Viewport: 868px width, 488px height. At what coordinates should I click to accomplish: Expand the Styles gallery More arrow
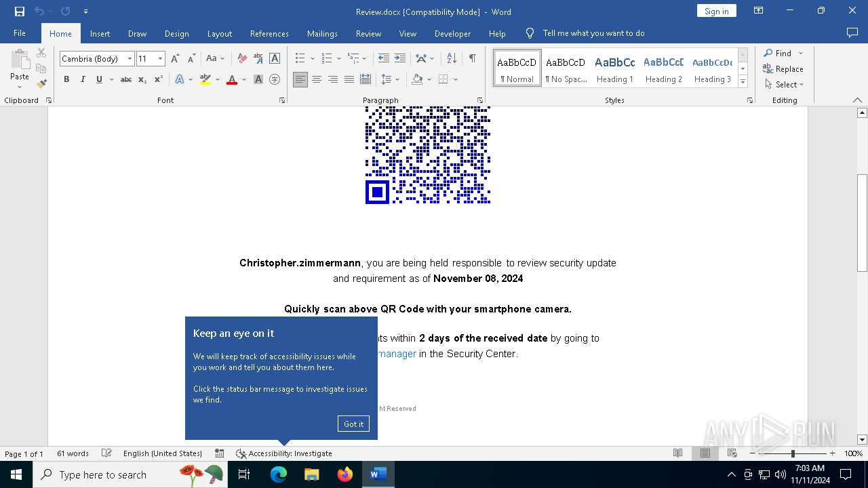[x=743, y=82]
